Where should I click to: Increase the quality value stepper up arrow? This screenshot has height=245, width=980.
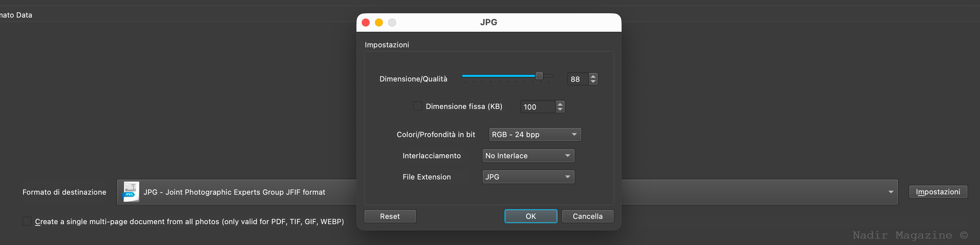(593, 76)
